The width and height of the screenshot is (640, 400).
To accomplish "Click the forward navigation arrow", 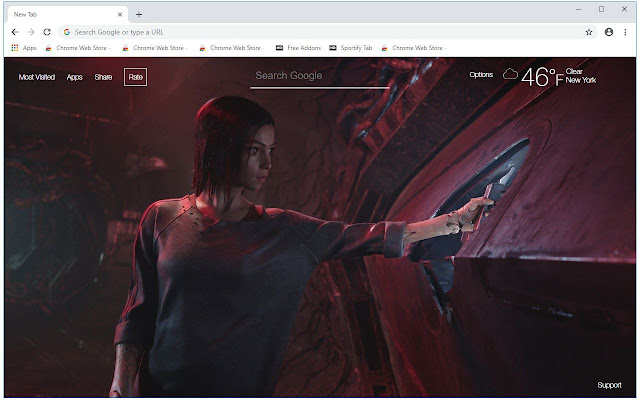I will point(31,32).
